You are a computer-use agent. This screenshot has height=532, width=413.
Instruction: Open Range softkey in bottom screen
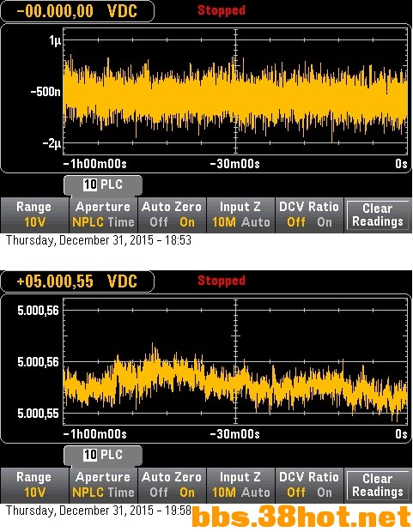(x=34, y=485)
